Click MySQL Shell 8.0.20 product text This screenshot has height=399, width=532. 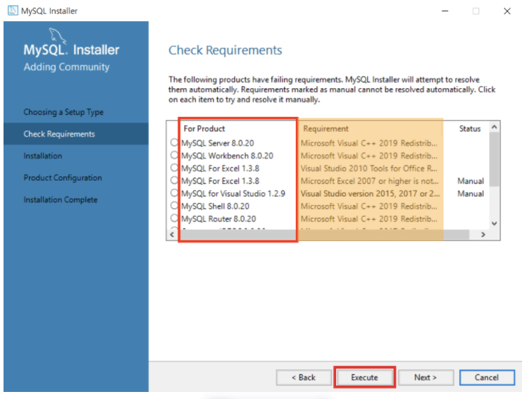coord(215,206)
